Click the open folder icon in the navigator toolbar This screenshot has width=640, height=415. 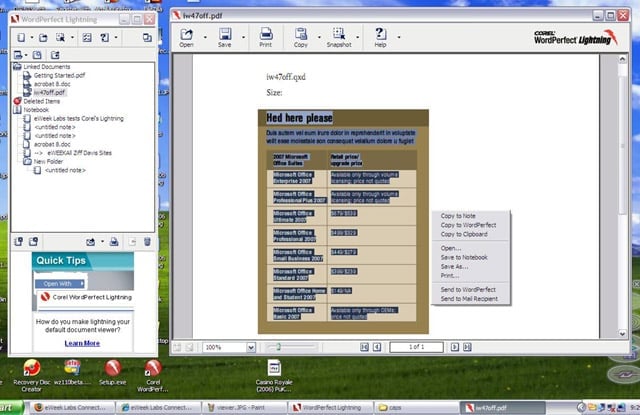[43, 38]
